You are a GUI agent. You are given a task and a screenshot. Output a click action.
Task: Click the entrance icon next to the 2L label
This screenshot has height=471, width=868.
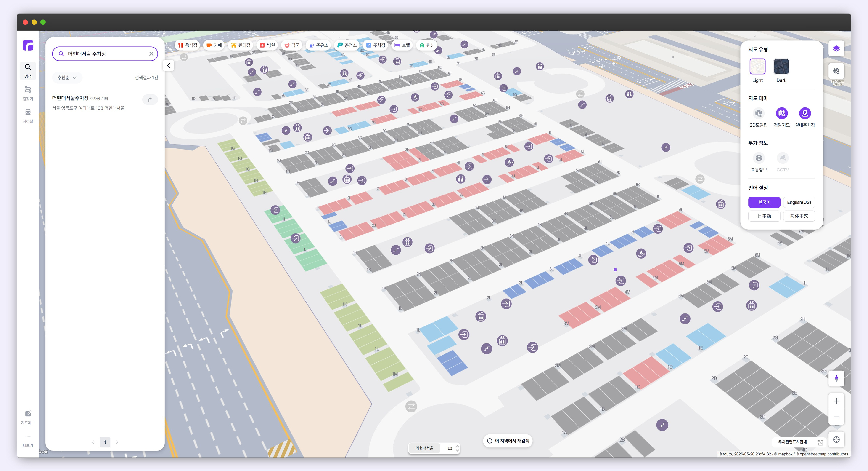[506, 304]
